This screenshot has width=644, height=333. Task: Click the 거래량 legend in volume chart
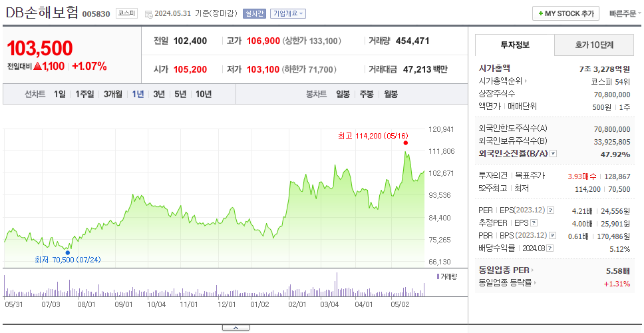click(x=447, y=276)
